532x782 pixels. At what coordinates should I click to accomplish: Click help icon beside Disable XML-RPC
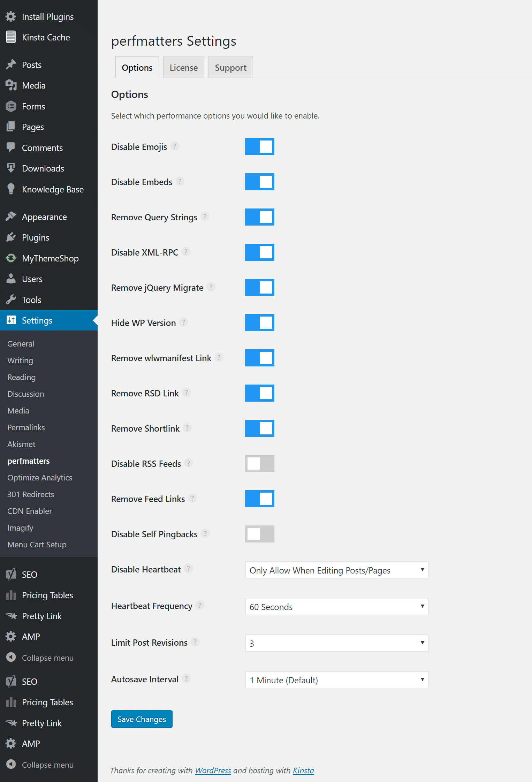[x=186, y=252]
